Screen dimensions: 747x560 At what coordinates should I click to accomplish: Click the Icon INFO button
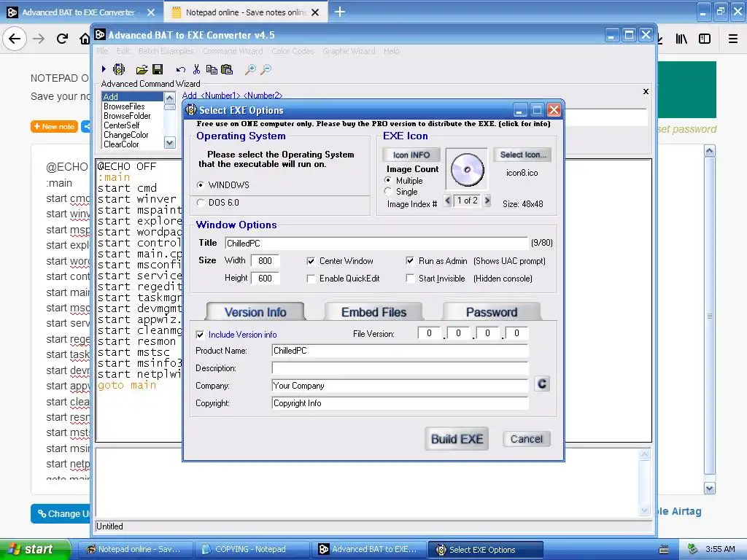411,155
